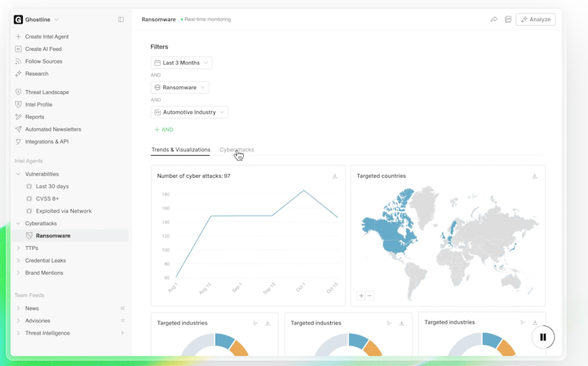Screen dimensions: 588x366
Task: Click the "Number of cyber attacks: 97" title
Action: [194, 176]
